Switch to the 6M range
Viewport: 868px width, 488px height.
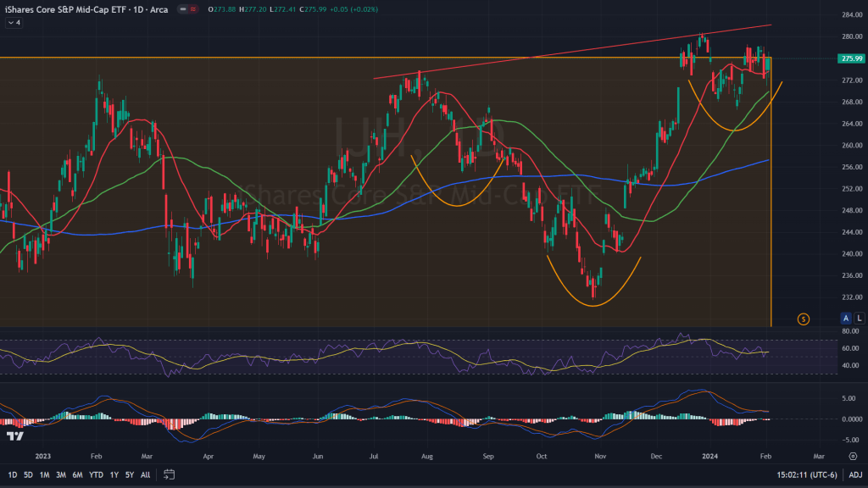(x=77, y=474)
